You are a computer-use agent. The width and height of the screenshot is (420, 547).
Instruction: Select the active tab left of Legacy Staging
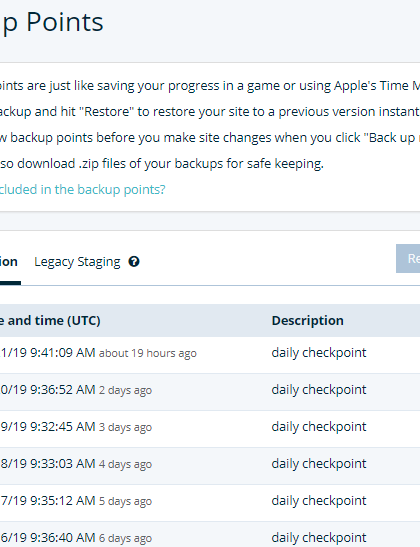click(9, 262)
